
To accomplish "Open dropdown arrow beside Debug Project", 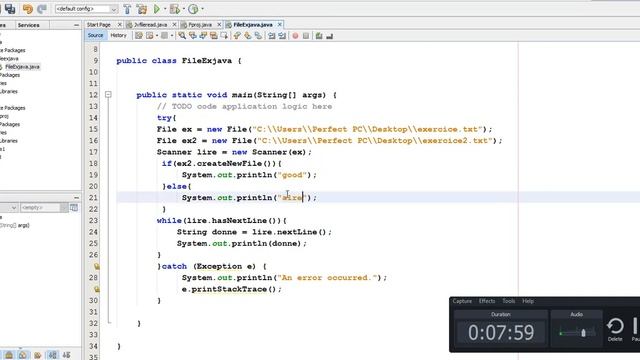I will (x=184, y=9).
